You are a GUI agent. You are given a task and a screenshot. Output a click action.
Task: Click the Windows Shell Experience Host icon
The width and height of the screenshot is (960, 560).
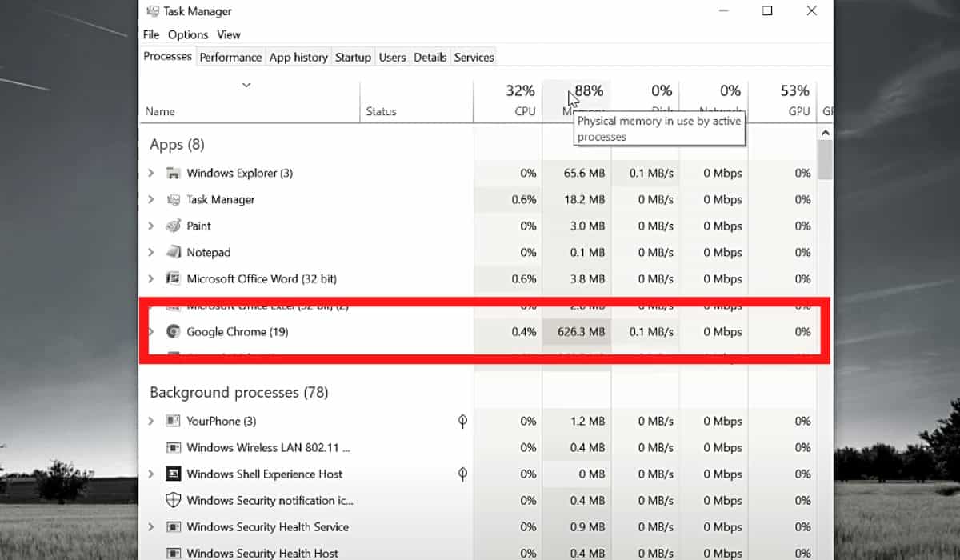pyautogui.click(x=173, y=474)
